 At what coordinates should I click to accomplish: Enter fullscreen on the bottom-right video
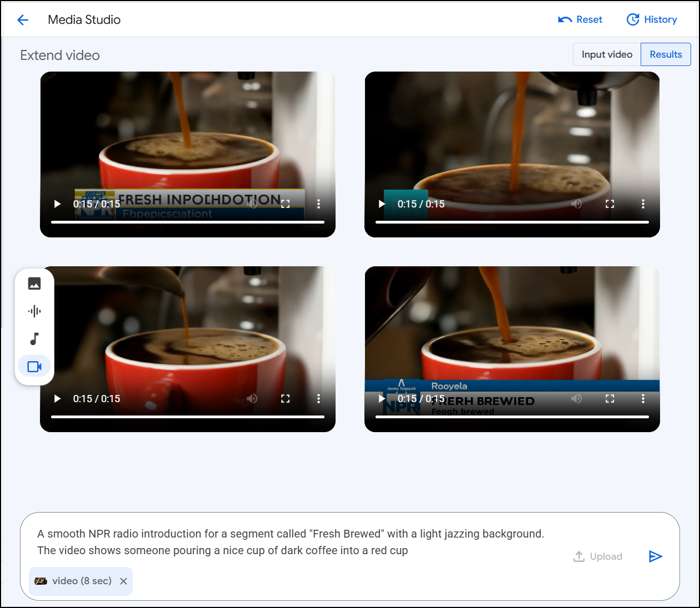click(610, 398)
